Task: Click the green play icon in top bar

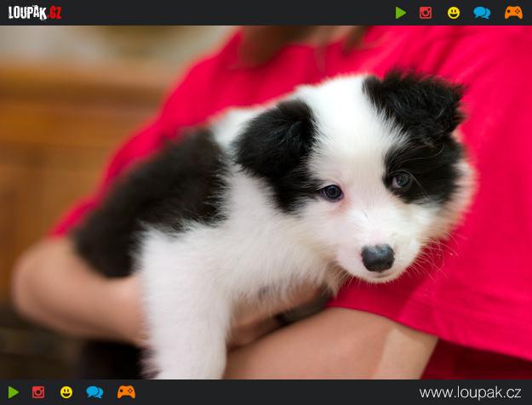Action: [x=401, y=13]
